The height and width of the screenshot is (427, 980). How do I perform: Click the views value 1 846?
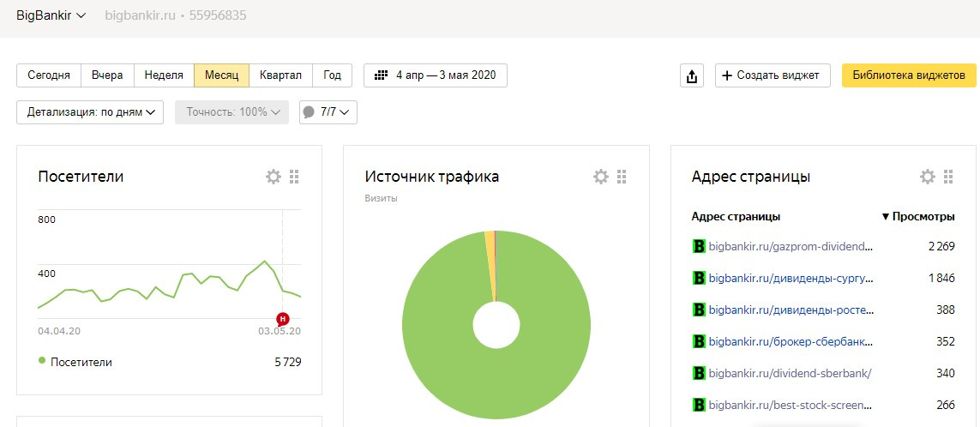pyautogui.click(x=941, y=278)
